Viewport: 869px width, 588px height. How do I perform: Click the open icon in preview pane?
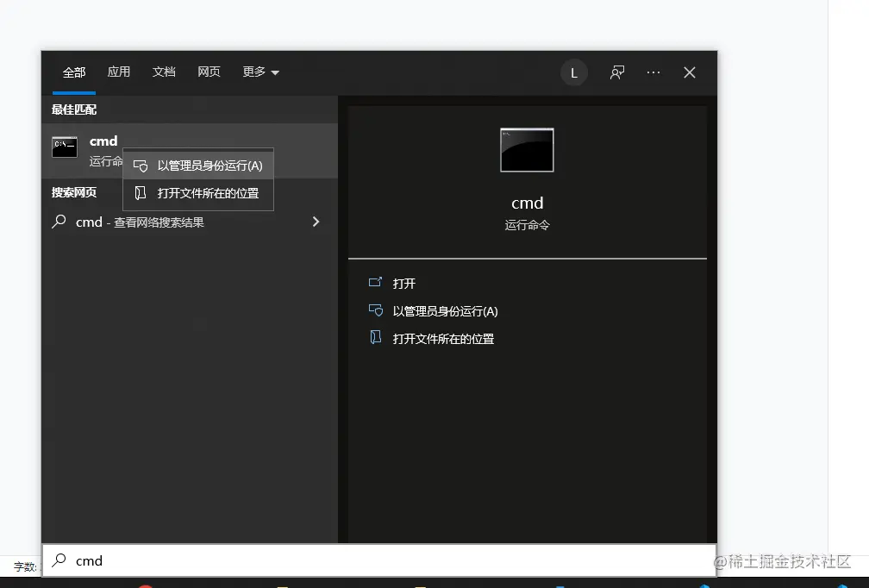375,282
